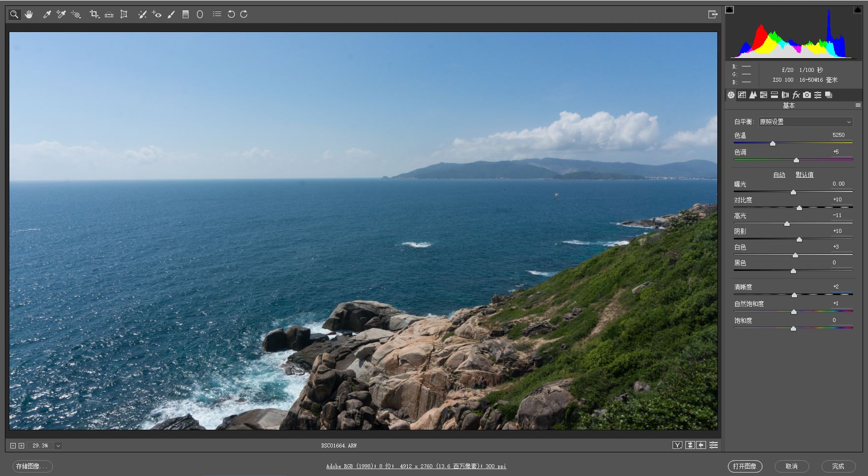Select the White Balance eyedropper tool
Viewport: 868px width, 476px height.
[x=47, y=14]
